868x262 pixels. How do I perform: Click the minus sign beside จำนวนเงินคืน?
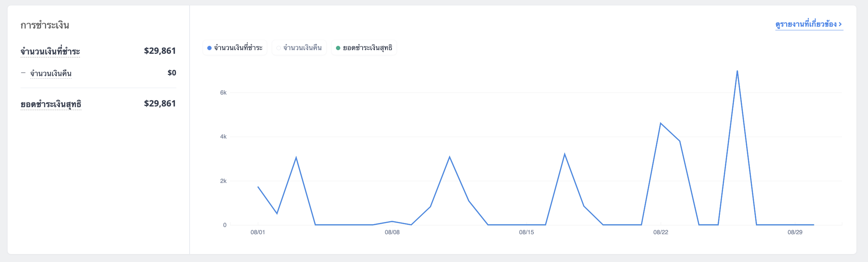23,73
